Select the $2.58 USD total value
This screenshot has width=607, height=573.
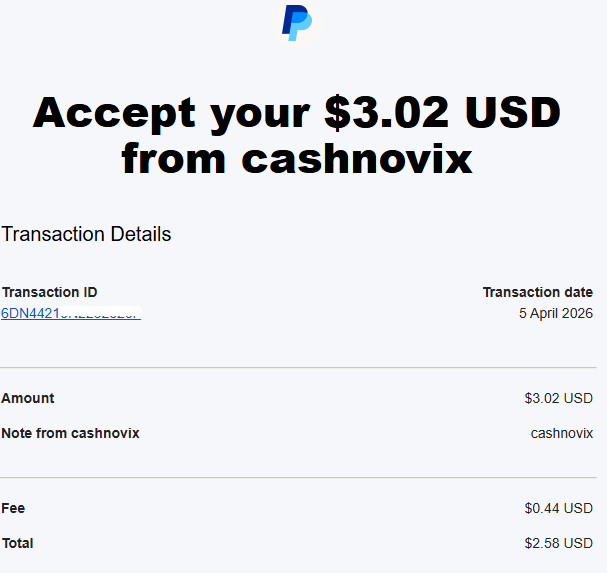point(559,543)
